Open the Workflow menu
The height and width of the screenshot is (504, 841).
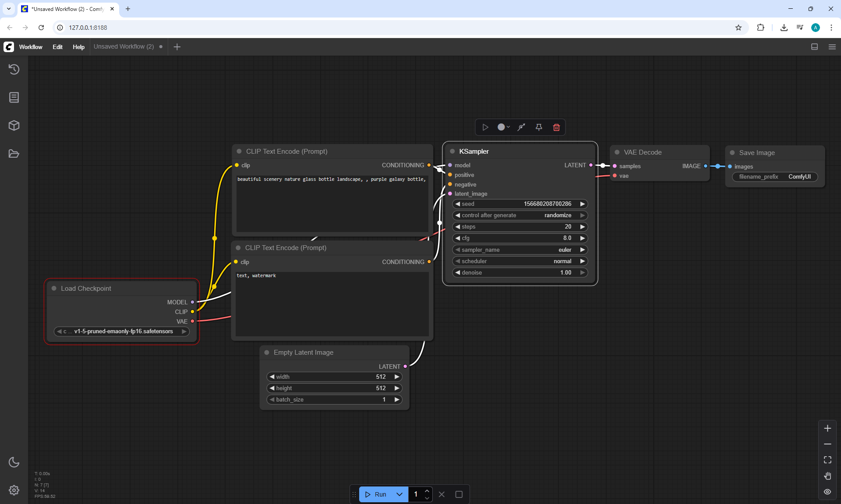point(31,47)
